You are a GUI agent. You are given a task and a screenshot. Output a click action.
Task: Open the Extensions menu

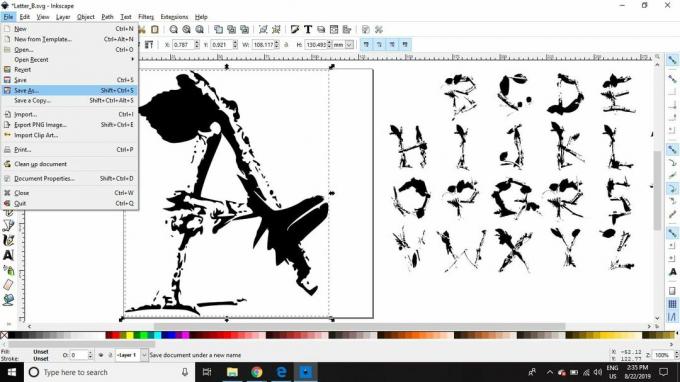pyautogui.click(x=174, y=17)
